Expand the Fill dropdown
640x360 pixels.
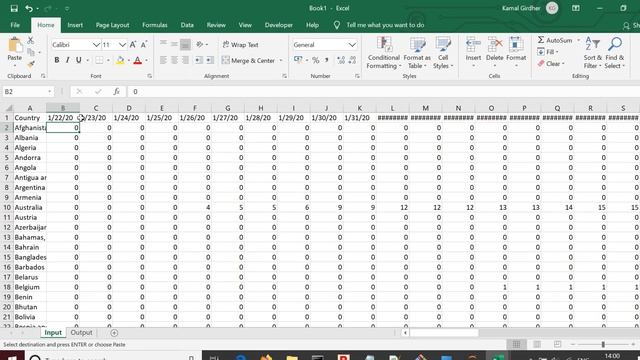click(x=557, y=52)
